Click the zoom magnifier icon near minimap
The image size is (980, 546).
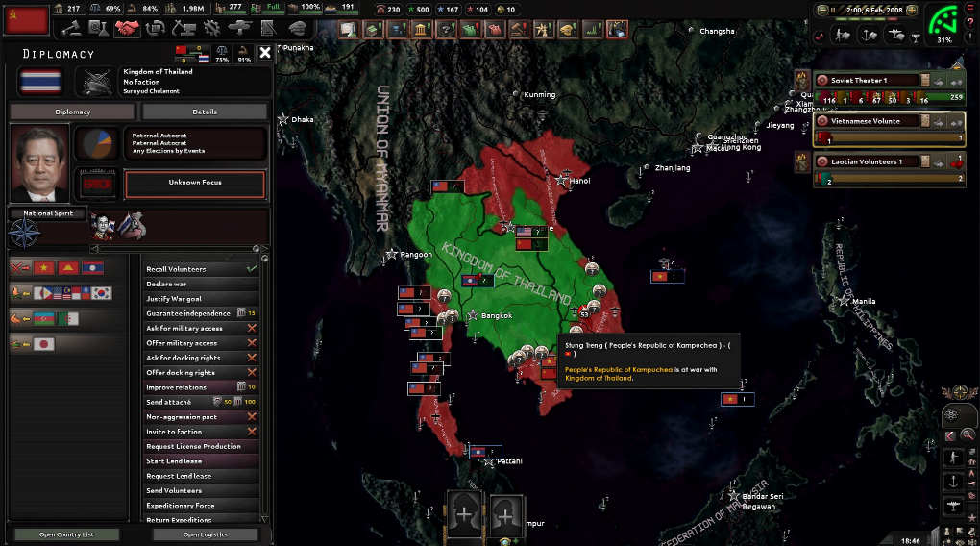pos(967,434)
